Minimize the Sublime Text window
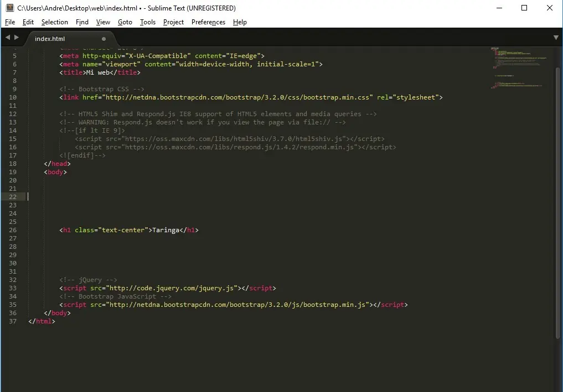The height and width of the screenshot is (392, 563). (x=499, y=8)
